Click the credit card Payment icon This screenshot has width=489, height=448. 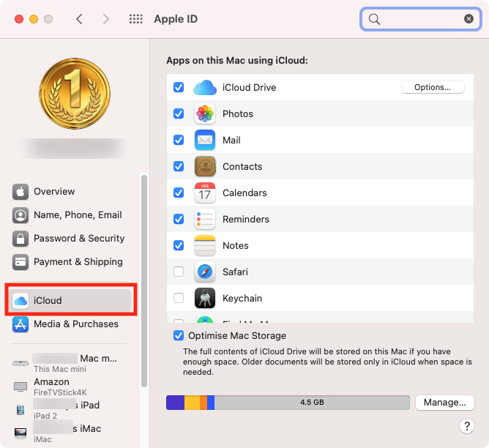tap(20, 262)
